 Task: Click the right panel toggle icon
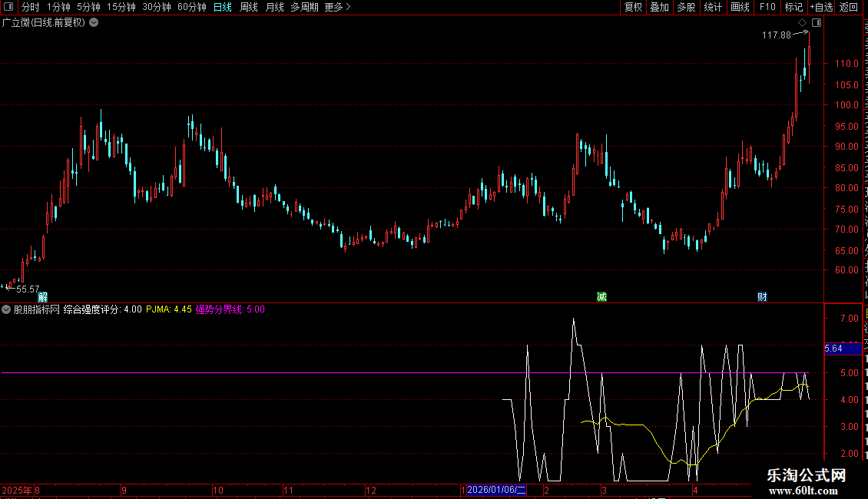pyautogui.click(x=817, y=23)
